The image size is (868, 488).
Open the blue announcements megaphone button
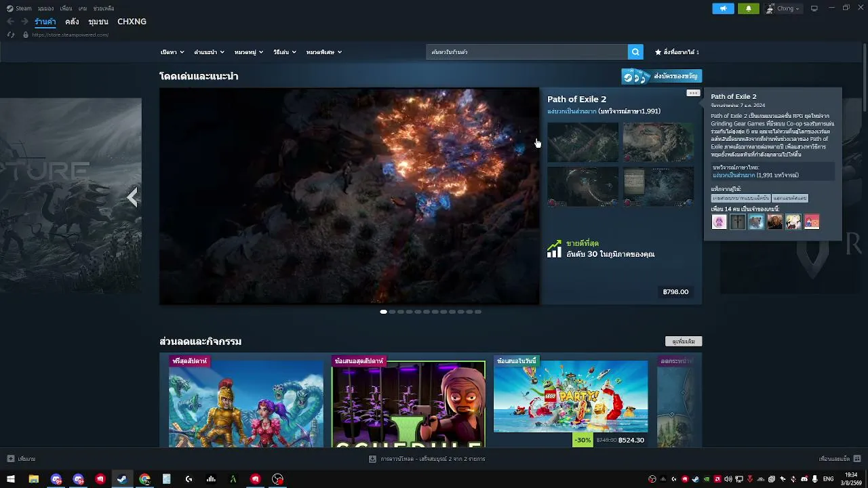(723, 8)
